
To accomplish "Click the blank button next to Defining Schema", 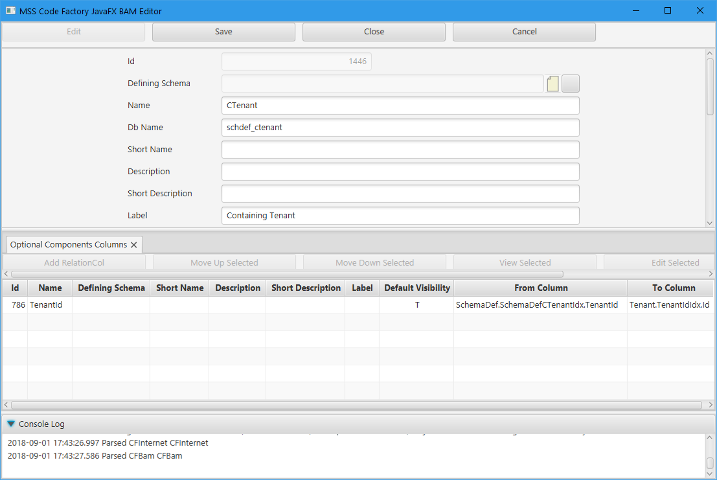I will (571, 84).
